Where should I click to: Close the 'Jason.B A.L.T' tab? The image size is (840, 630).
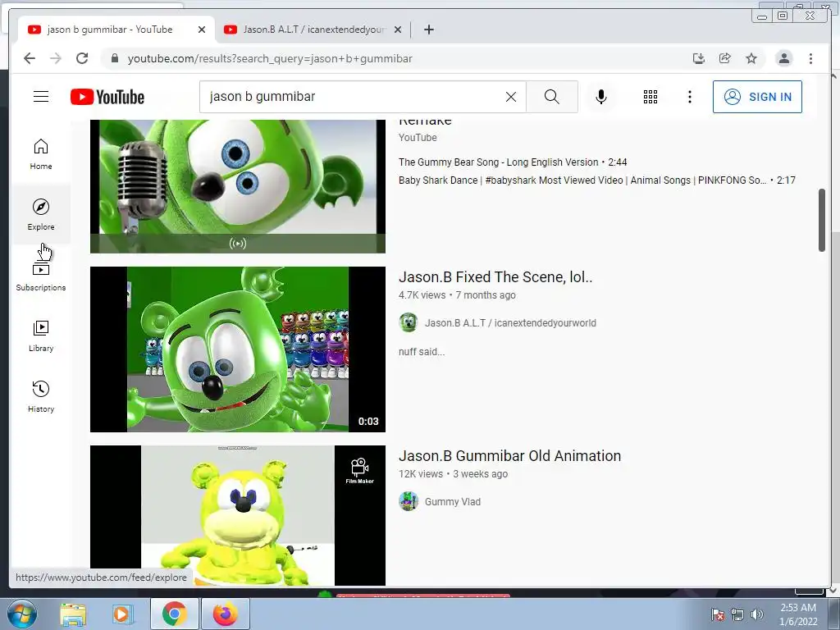398,30
